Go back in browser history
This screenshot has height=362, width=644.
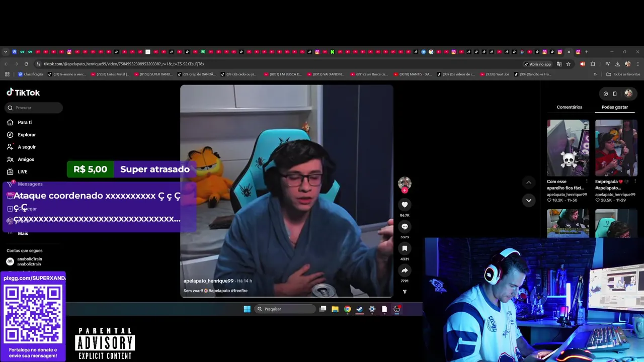click(x=6, y=64)
